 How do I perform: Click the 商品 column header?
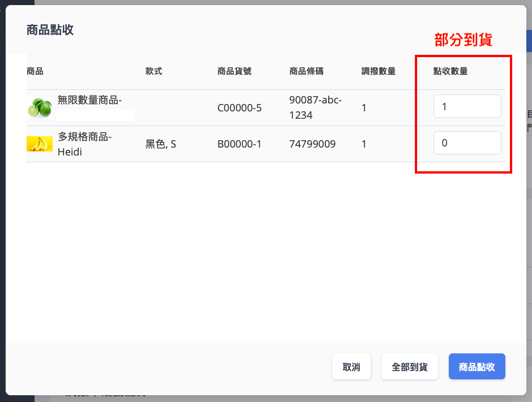tap(35, 71)
